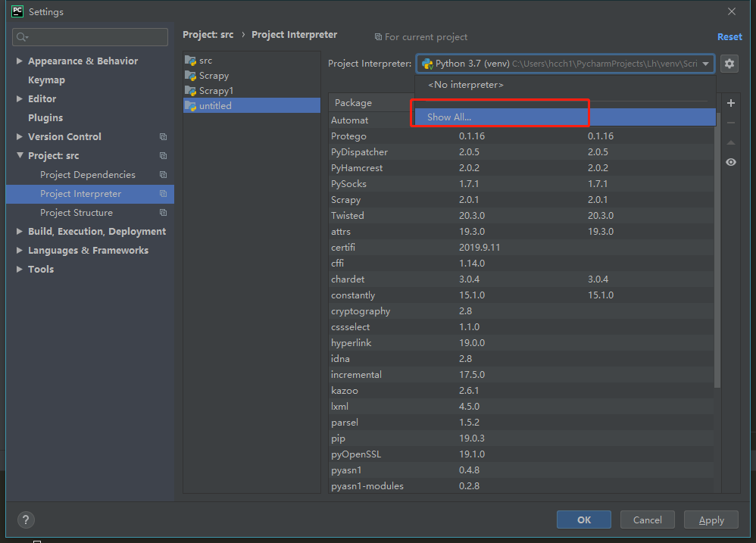Click the copy icon next to Project: src
Screen dimensions: 756x543
[x=164, y=155]
